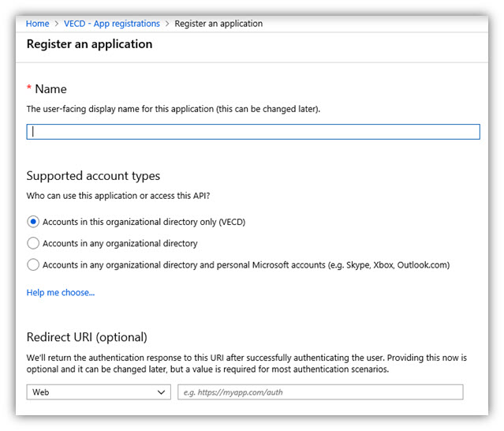Click the Skype, Xbox, Outlook.com option label
The width and height of the screenshot is (504, 431).
246,265
